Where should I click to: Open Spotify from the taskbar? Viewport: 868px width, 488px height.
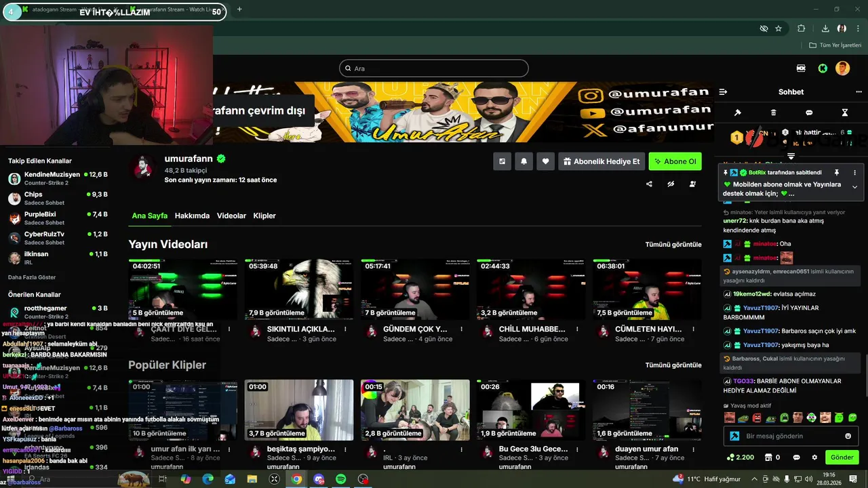(341, 479)
